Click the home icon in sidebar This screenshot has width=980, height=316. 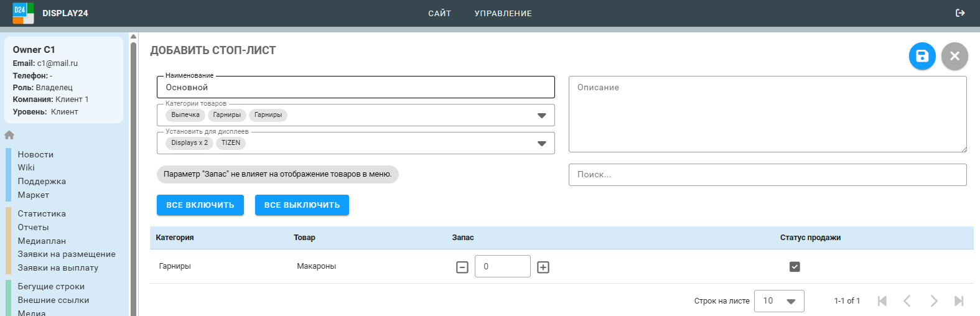coord(9,135)
